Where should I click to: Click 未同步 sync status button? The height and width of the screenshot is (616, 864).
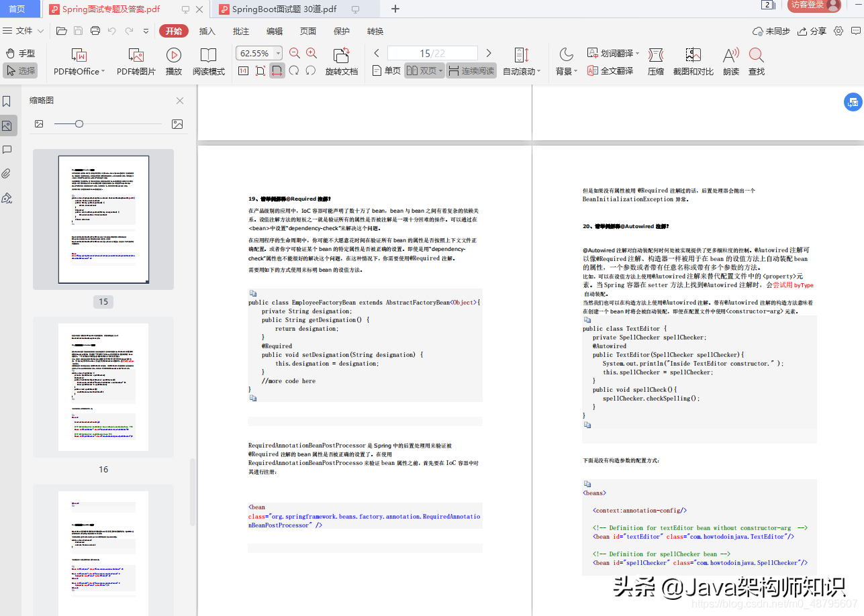(771, 31)
